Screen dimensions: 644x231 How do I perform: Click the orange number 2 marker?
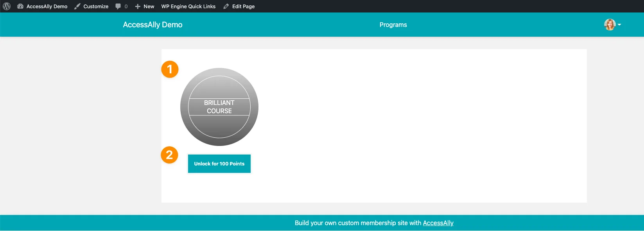[169, 155]
